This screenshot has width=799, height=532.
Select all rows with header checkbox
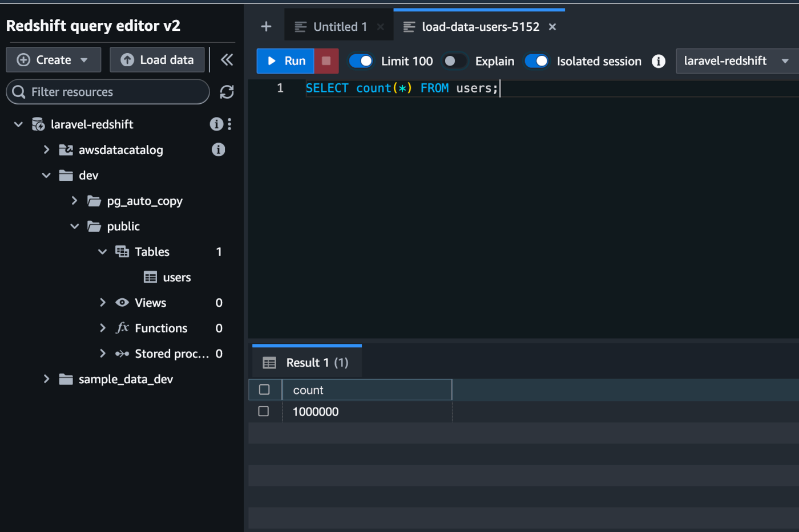pos(264,389)
